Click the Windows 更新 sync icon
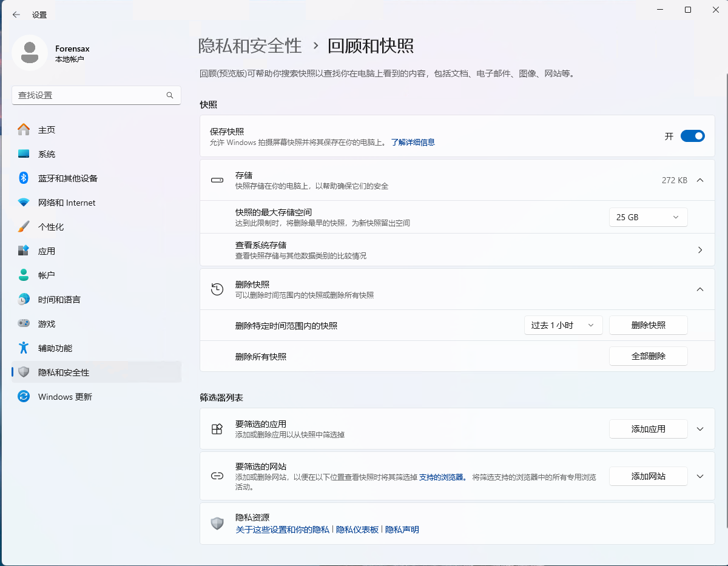The height and width of the screenshot is (566, 728). click(24, 396)
